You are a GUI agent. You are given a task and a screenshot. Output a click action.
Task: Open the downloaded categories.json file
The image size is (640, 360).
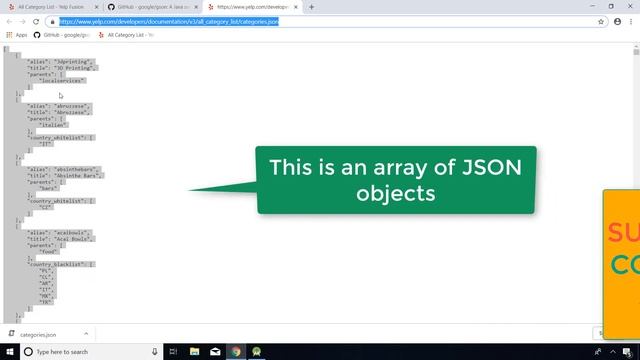click(x=38, y=335)
